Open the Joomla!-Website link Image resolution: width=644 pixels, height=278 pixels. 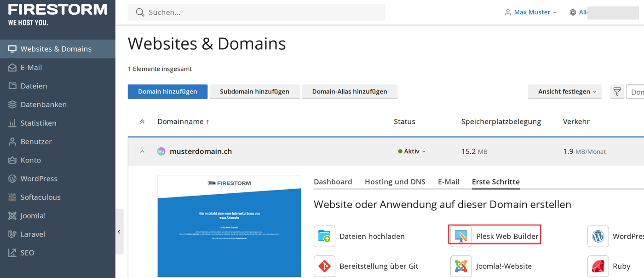tap(504, 266)
